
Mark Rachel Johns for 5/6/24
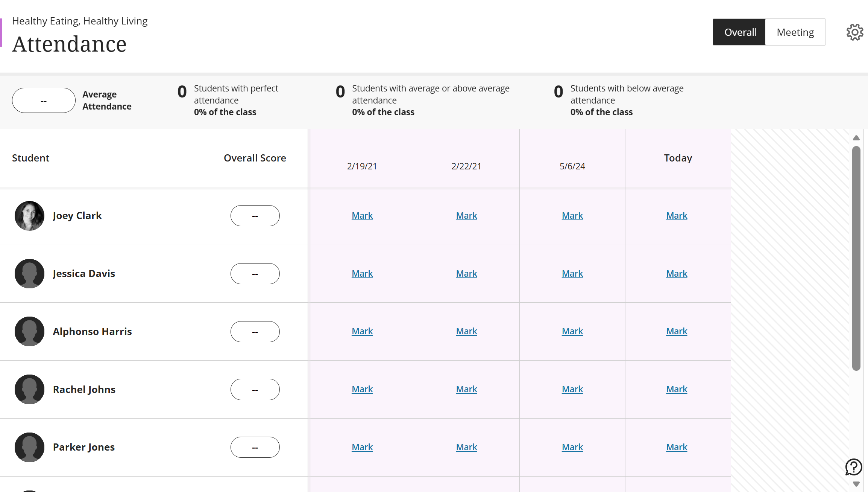(572, 389)
